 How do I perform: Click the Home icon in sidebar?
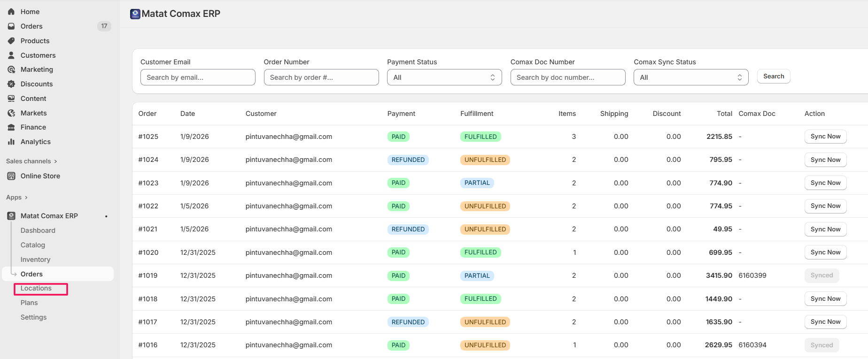point(11,12)
